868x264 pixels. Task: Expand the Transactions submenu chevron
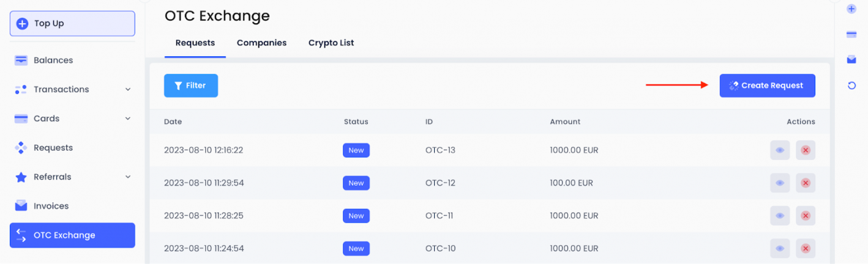(x=128, y=89)
